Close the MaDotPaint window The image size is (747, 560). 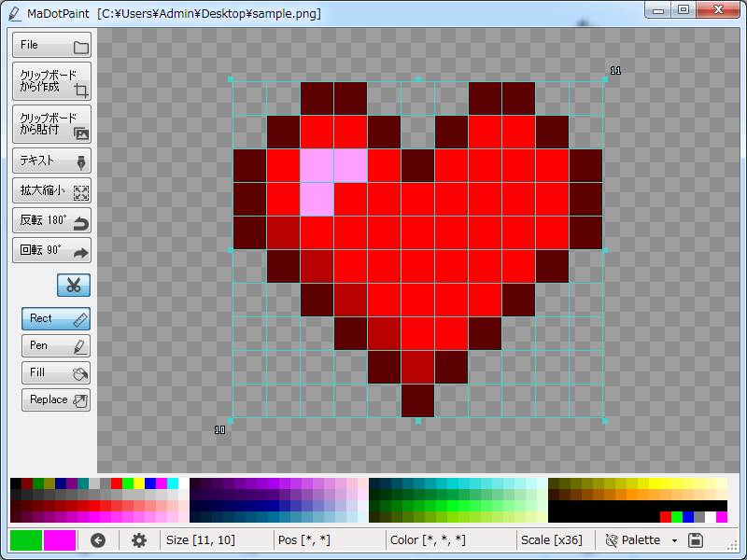[718, 10]
